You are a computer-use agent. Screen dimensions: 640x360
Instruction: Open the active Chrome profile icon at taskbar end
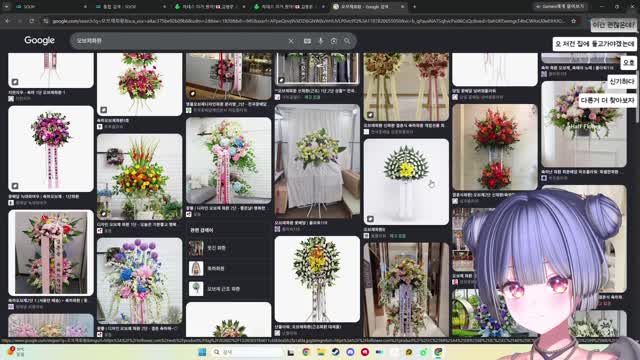[438, 352]
